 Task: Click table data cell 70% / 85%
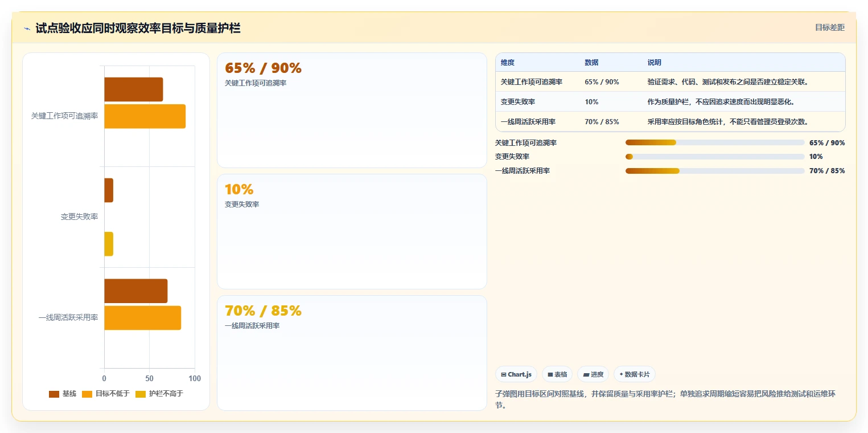(602, 122)
